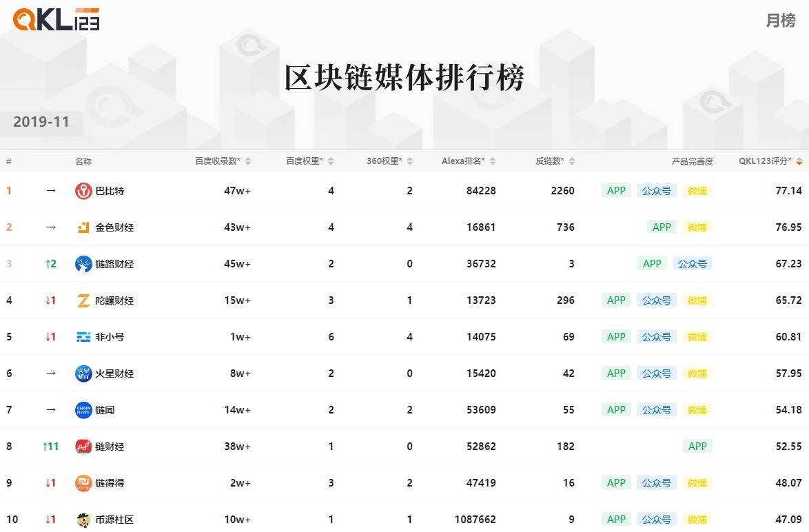Screen dimensions: 809x532
Task: Sort by Alexa排名 column arrows
Action: click(x=493, y=161)
